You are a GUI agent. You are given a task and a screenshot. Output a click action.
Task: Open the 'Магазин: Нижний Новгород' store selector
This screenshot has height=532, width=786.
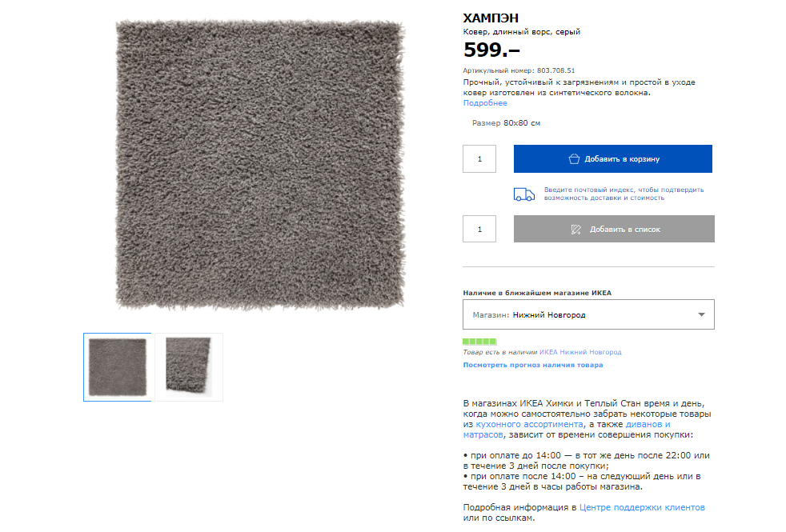(587, 314)
